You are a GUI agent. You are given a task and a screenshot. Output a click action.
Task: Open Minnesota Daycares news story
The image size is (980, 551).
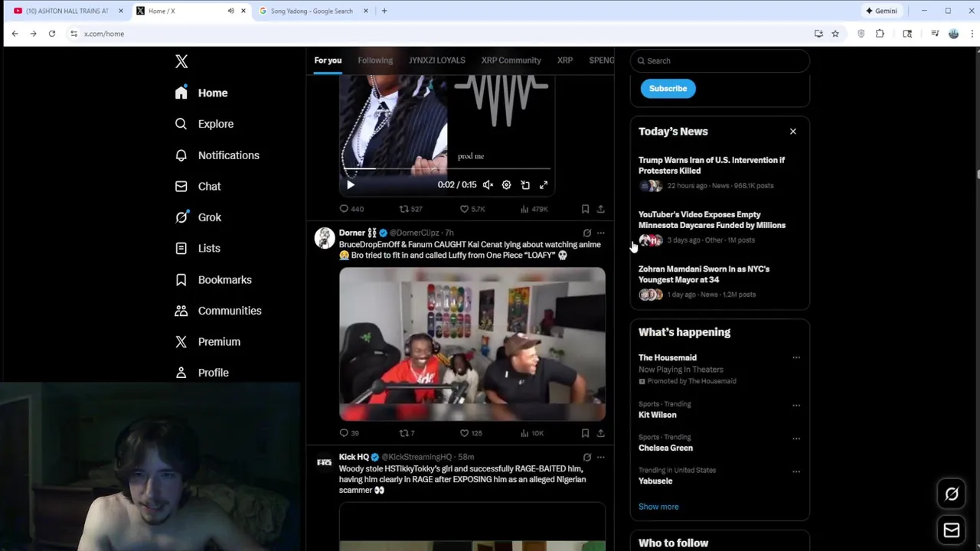(719, 227)
